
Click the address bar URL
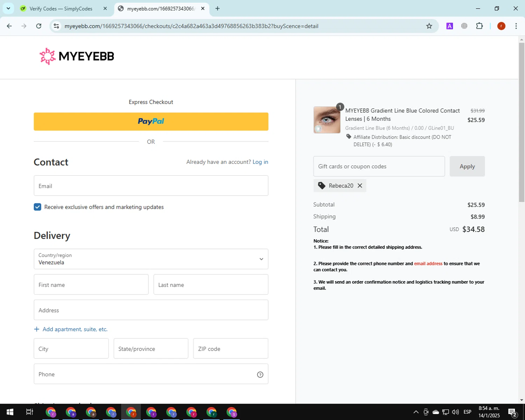pos(191,26)
